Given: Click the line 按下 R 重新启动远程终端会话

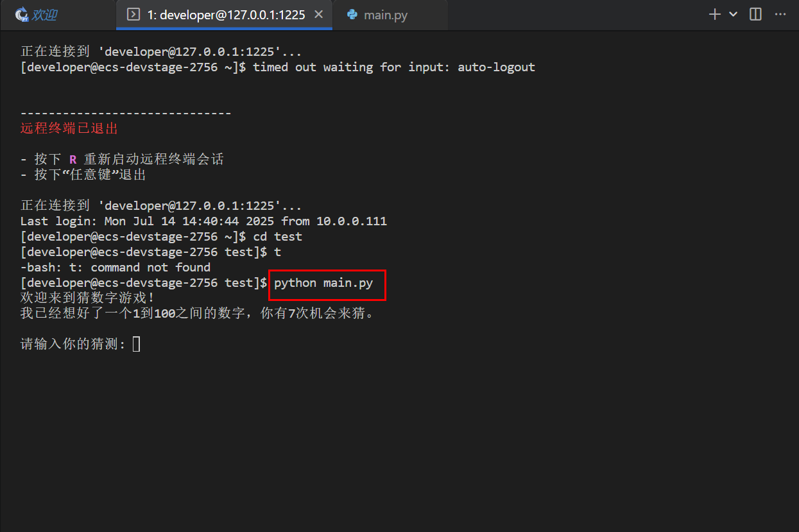Looking at the screenshot, I should [122, 159].
